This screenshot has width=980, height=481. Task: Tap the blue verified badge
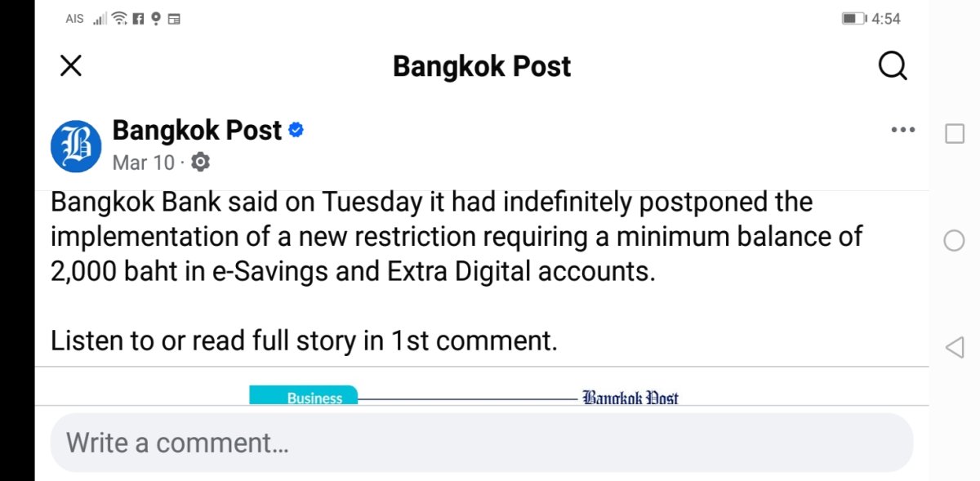click(296, 130)
